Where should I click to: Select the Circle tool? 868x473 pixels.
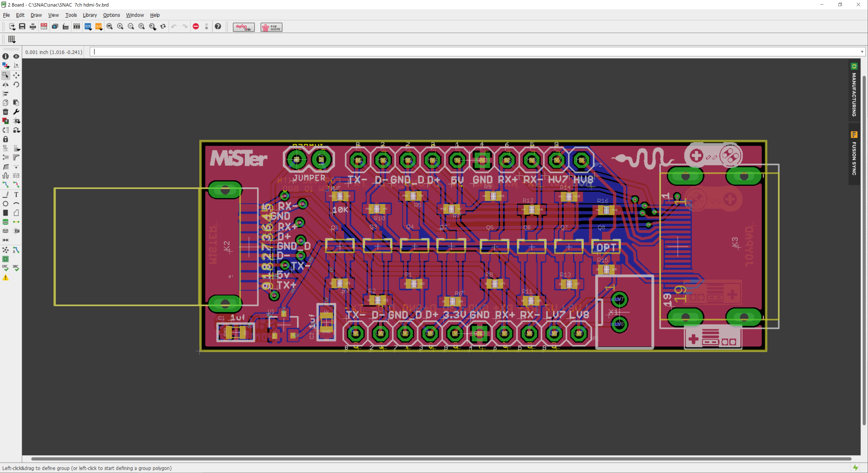(x=6, y=204)
